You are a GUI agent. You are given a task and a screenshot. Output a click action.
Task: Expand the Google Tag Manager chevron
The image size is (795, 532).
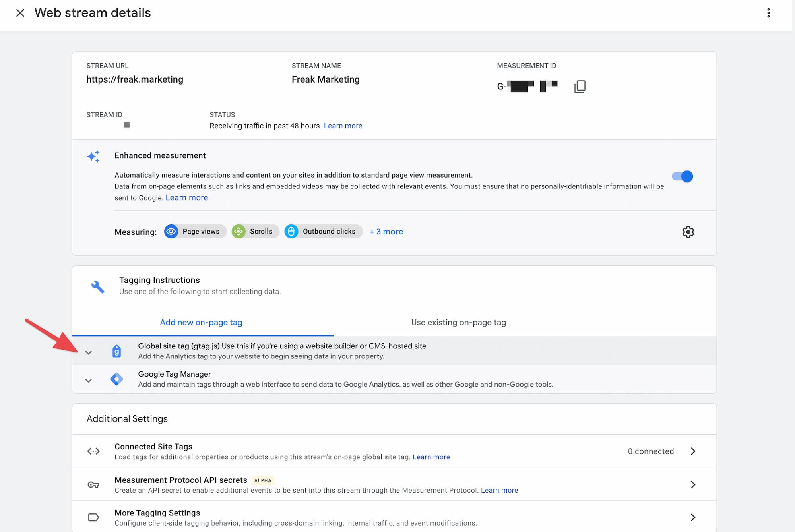point(89,381)
